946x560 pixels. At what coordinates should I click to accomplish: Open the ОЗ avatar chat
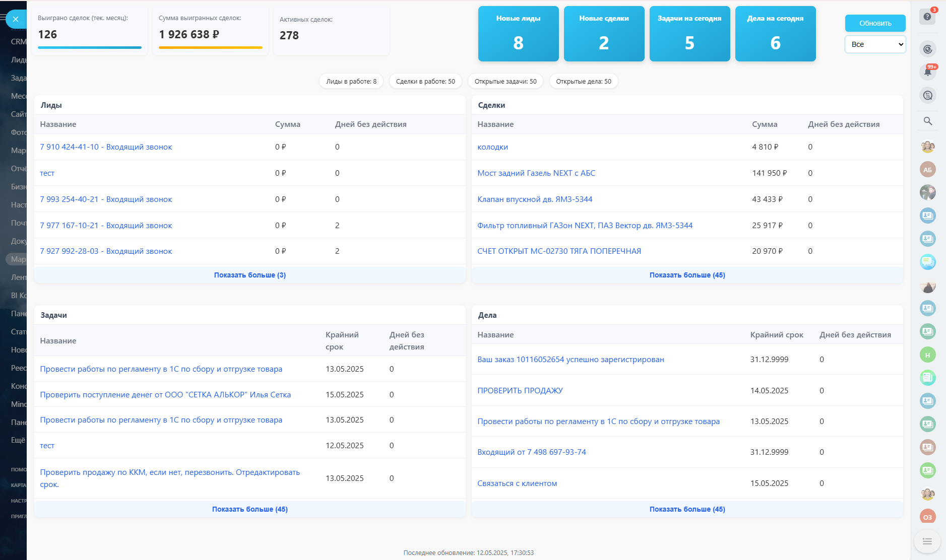click(x=927, y=517)
